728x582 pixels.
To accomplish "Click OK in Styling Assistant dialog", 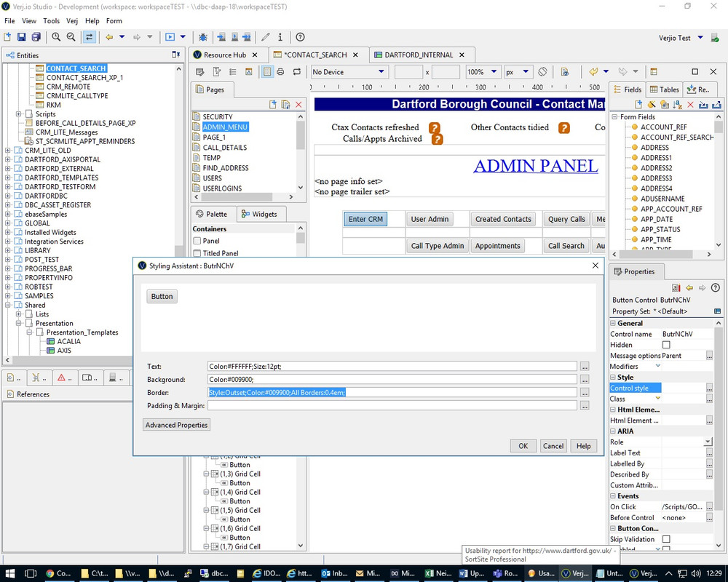I will click(523, 446).
